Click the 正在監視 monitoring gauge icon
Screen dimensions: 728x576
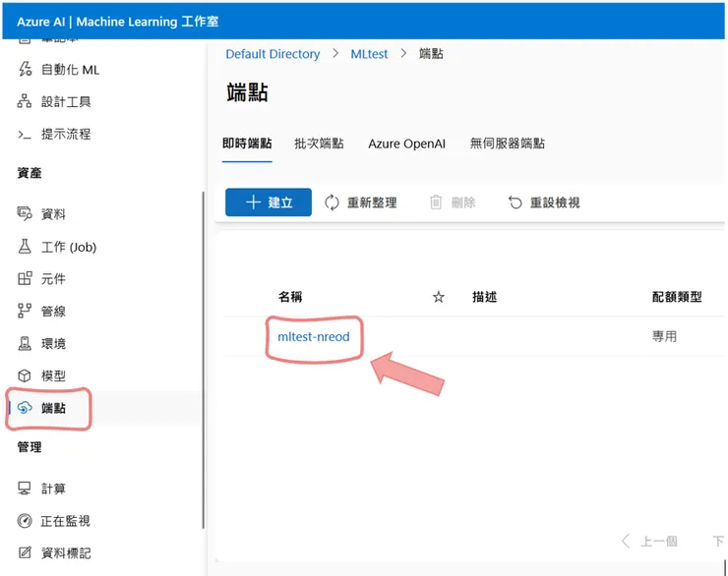(x=25, y=521)
